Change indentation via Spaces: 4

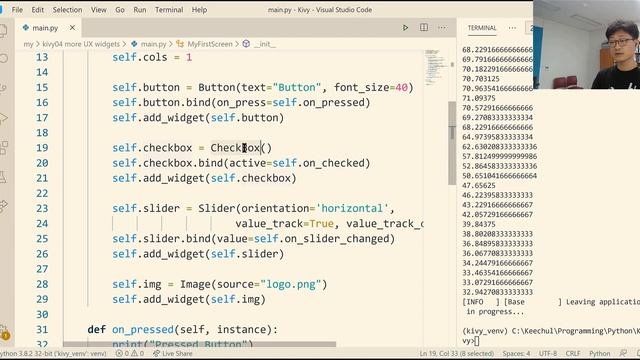click(516, 353)
